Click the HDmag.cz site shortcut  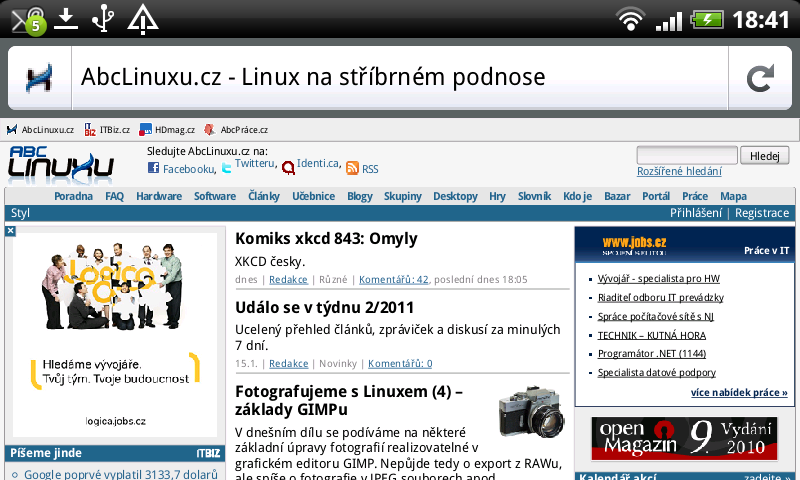coord(167,130)
